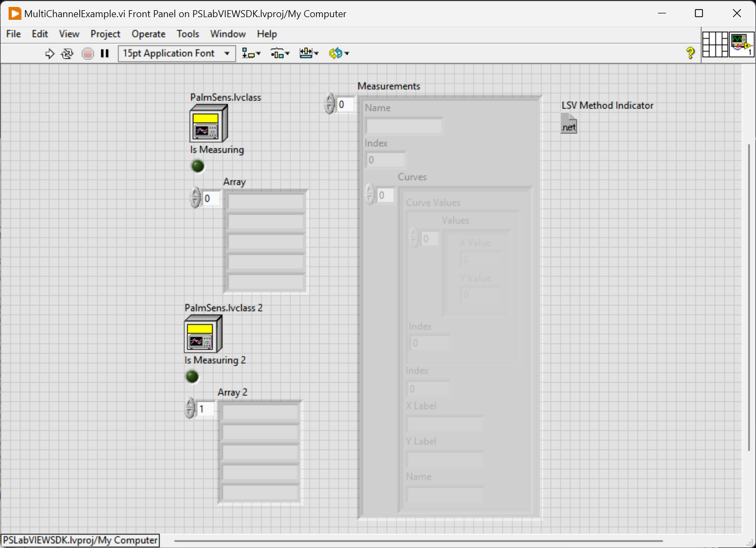Start Run Continuously from the toolbar

67,54
